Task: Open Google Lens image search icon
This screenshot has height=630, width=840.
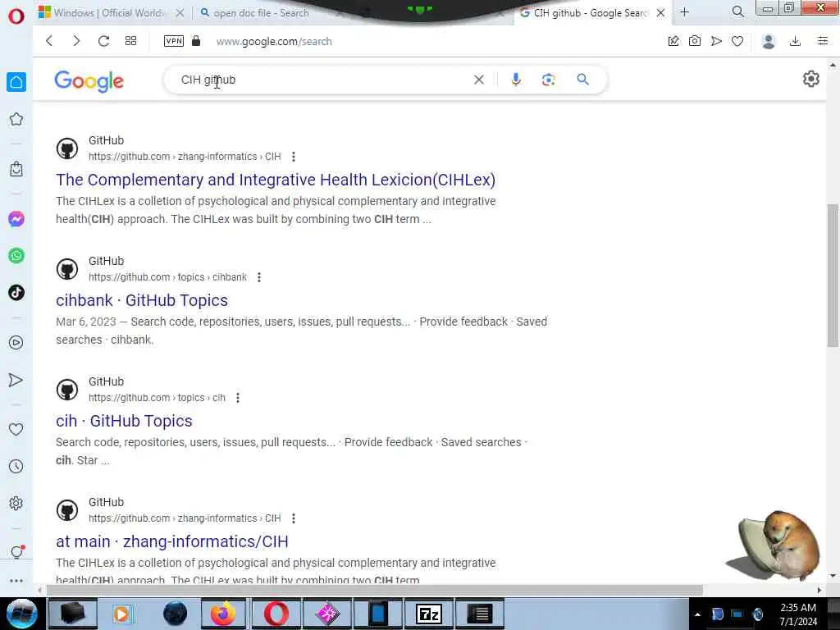Action: pyautogui.click(x=548, y=80)
